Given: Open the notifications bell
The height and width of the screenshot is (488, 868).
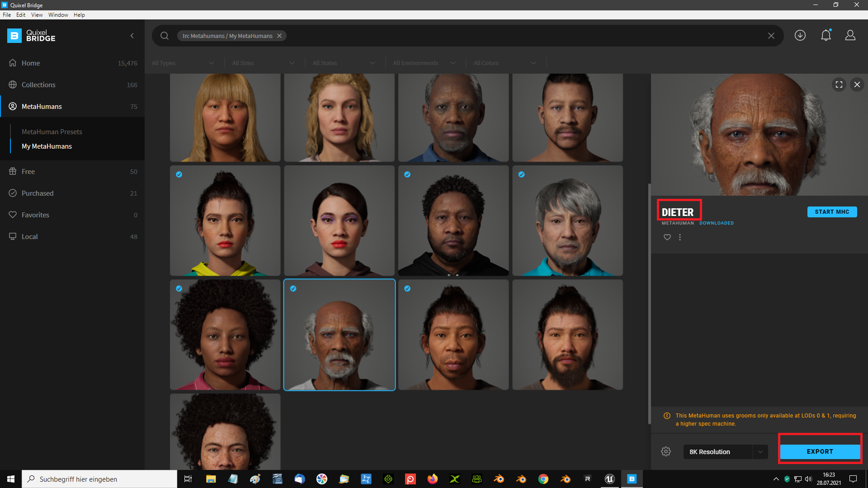Looking at the screenshot, I should [826, 35].
